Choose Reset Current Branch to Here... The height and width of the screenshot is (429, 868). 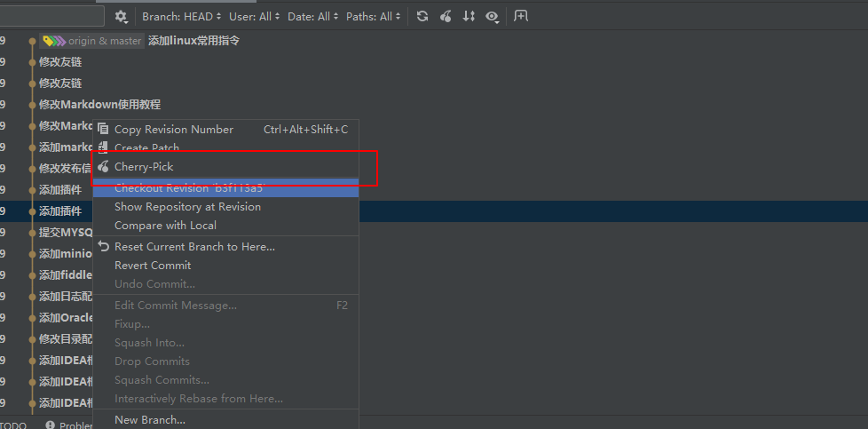[x=225, y=247]
